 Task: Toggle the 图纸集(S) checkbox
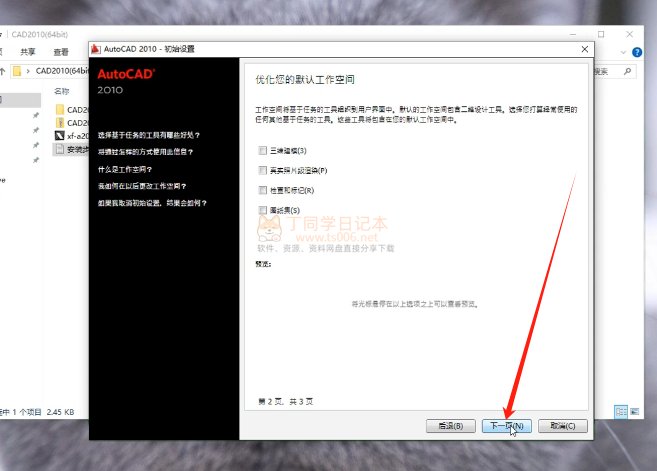tap(263, 210)
